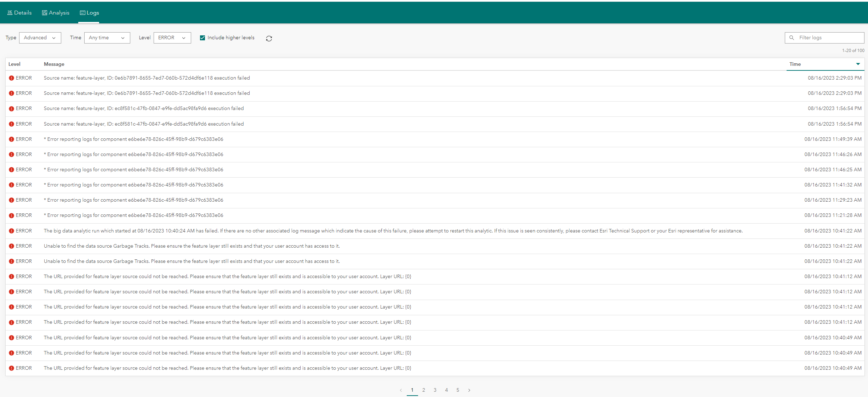Jump to page 5 in pagination
This screenshot has width=868, height=397.
pos(457,390)
